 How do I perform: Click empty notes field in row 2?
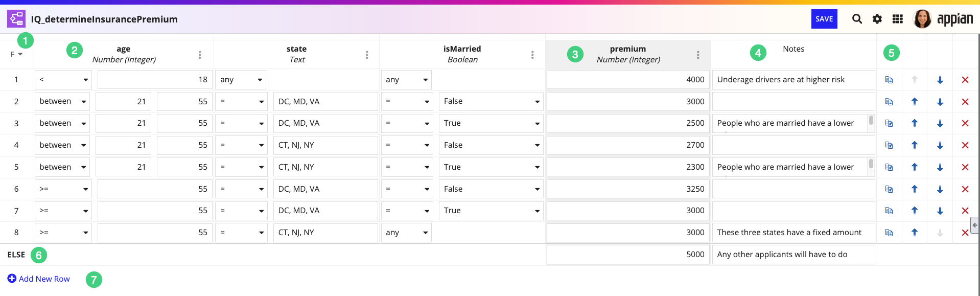794,102
